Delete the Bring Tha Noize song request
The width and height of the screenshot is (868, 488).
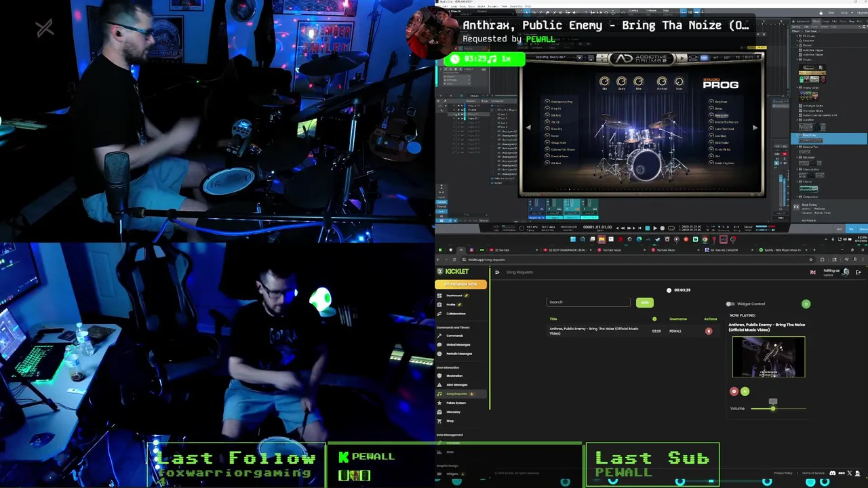(709, 331)
